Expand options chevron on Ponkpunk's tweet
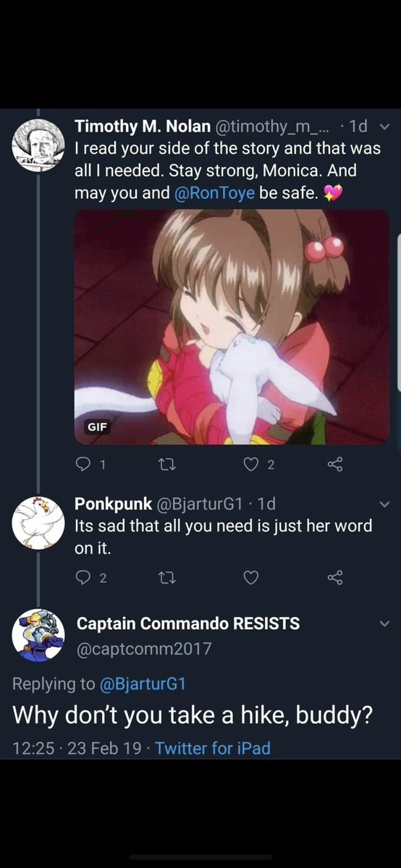This screenshot has height=868, width=401. point(385,505)
